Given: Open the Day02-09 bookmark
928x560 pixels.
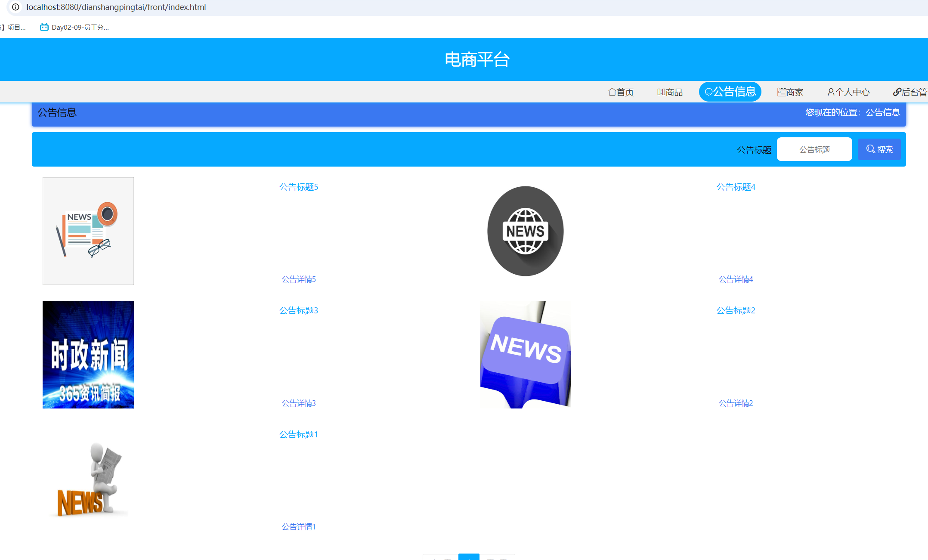Looking at the screenshot, I should (74, 27).
